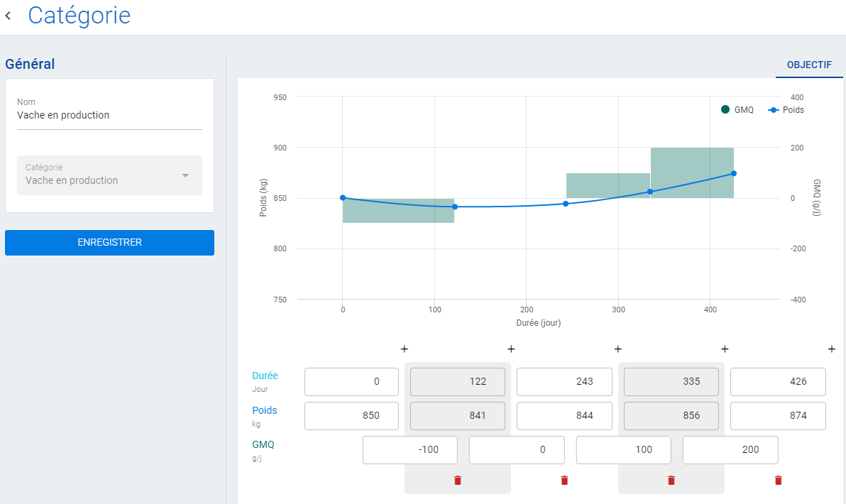The width and height of the screenshot is (846, 504).
Task: Toggle the GMQ series in the chart legend
Action: tap(737, 109)
